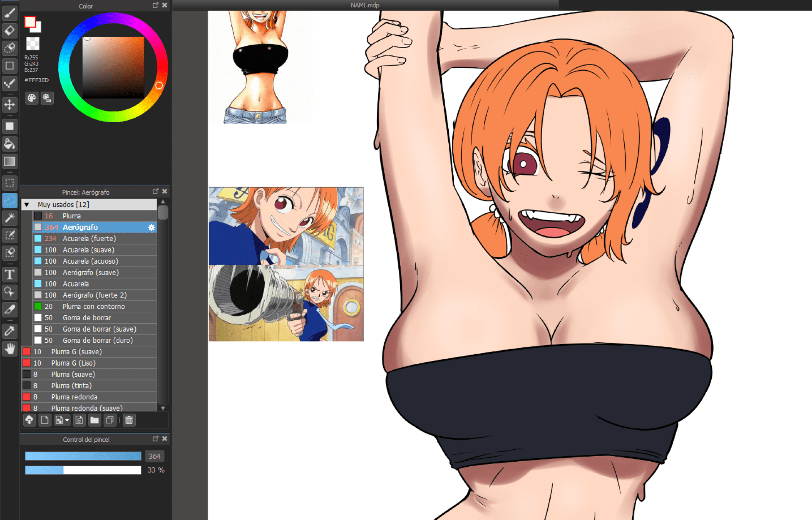Open settings gear for Aerógrafo brush
The image size is (812, 520).
(151, 228)
